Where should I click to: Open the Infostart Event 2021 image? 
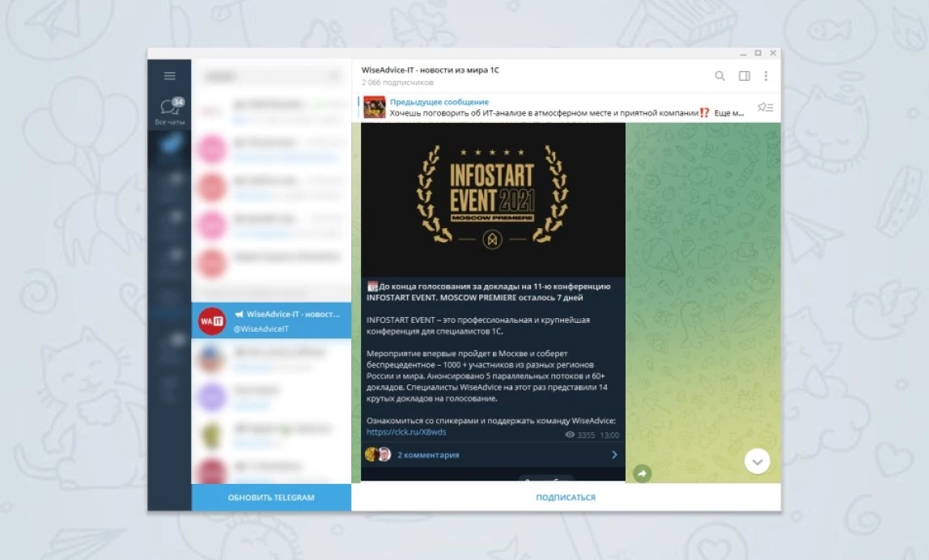[493, 200]
